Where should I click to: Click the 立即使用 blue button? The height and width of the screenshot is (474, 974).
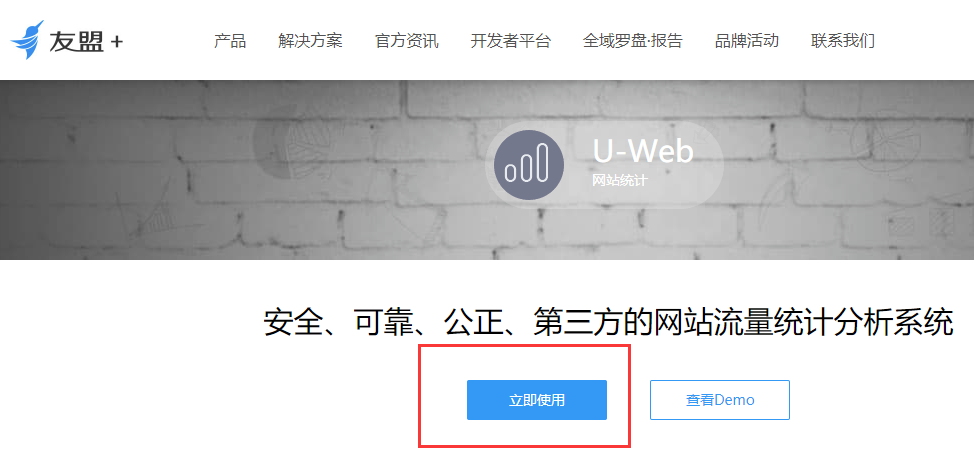tap(537, 400)
